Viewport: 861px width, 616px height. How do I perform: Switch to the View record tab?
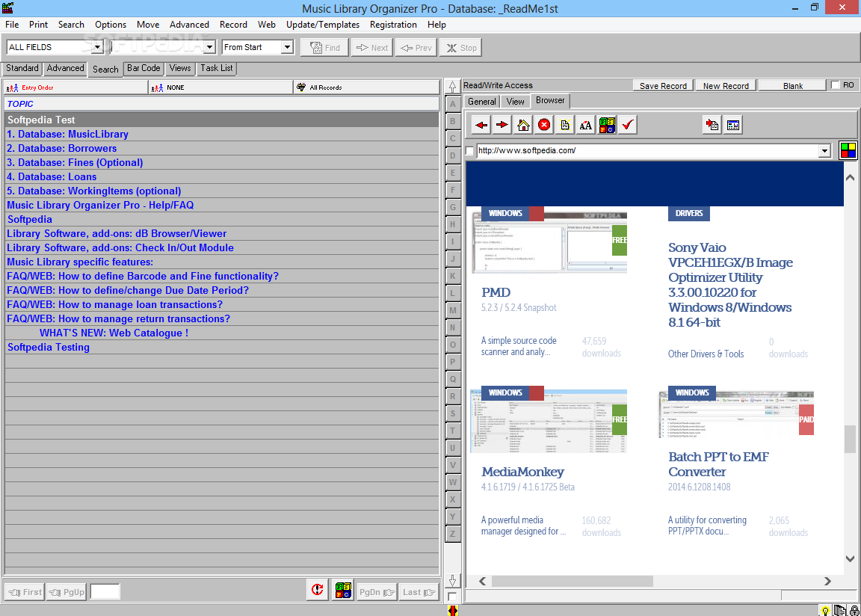pyautogui.click(x=515, y=102)
